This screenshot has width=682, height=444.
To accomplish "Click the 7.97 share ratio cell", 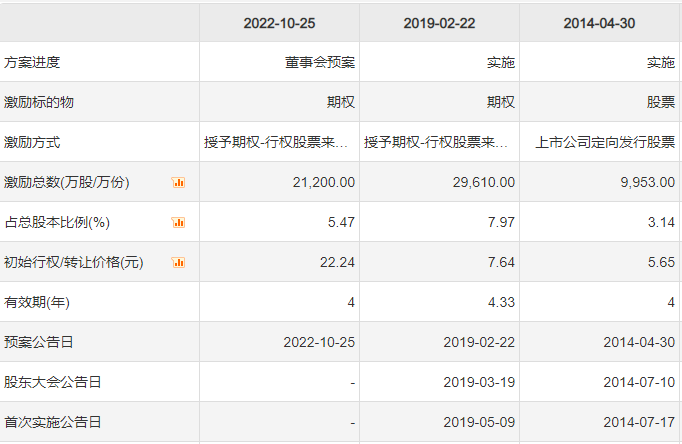I will 500,222.
